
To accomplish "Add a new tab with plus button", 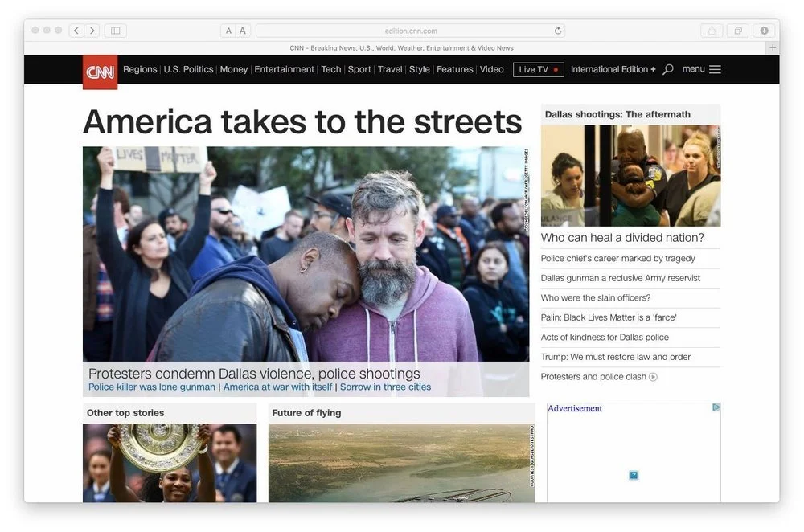I will pos(772,47).
